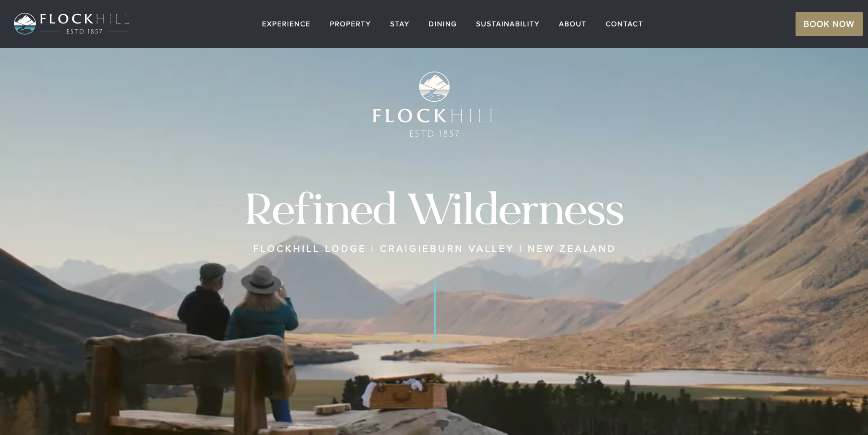Click the FLOCKHILL wordmark in the top bar
868x435 pixels.
pos(84,19)
